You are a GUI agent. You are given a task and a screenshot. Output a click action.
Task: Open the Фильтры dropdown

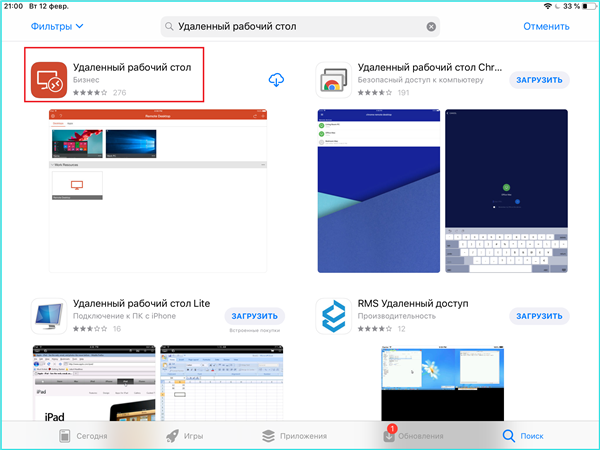(57, 26)
